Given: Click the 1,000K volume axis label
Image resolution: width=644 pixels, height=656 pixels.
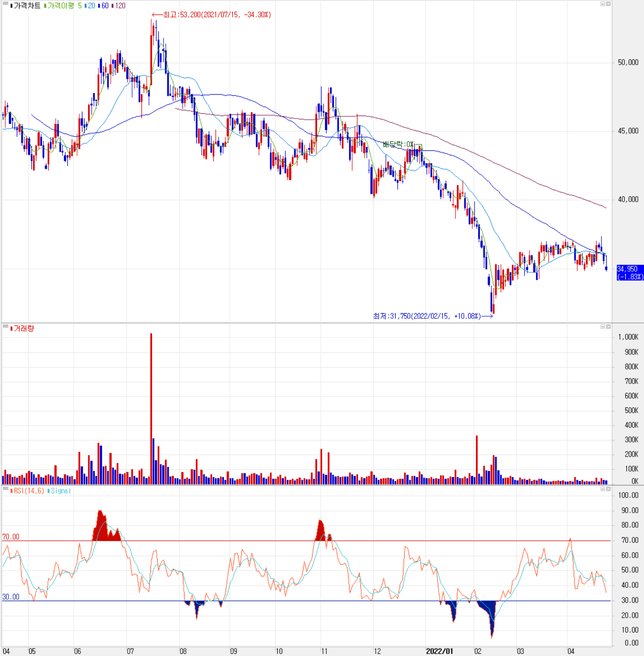Looking at the screenshot, I should [x=628, y=337].
